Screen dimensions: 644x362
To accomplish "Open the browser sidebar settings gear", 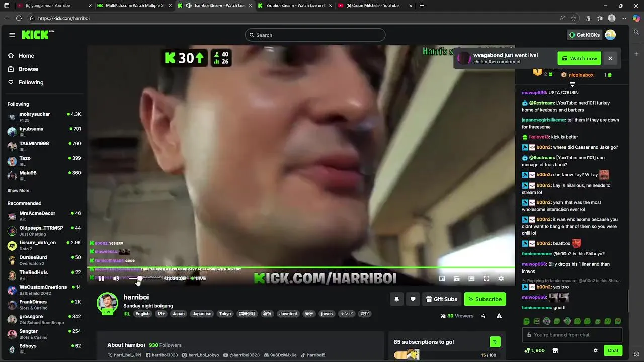I will tap(636, 354).
